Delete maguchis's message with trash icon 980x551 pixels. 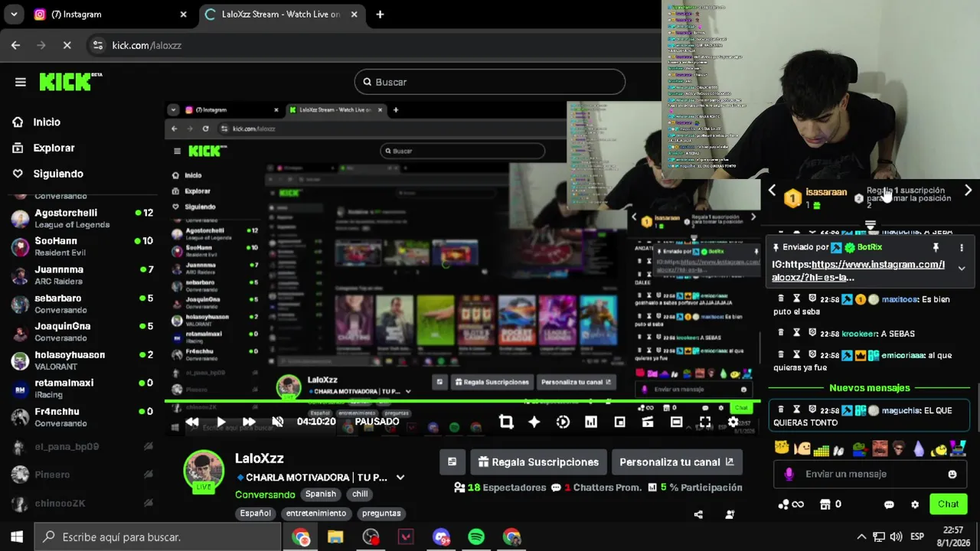(781, 410)
